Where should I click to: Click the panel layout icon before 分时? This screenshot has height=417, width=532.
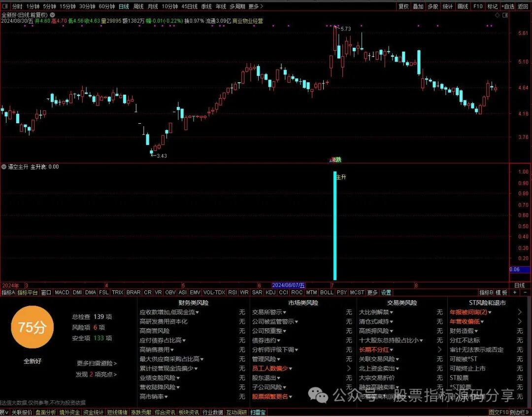[x=5, y=6]
